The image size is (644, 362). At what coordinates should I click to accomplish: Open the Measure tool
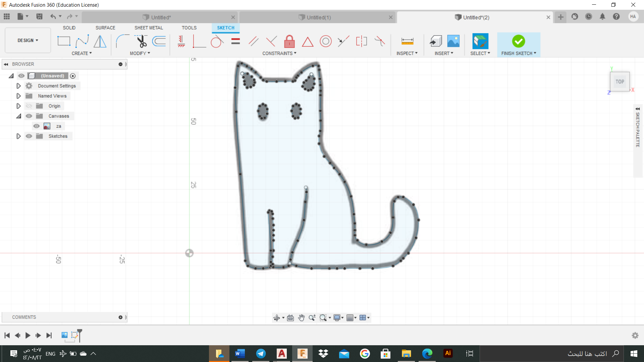coord(407,41)
